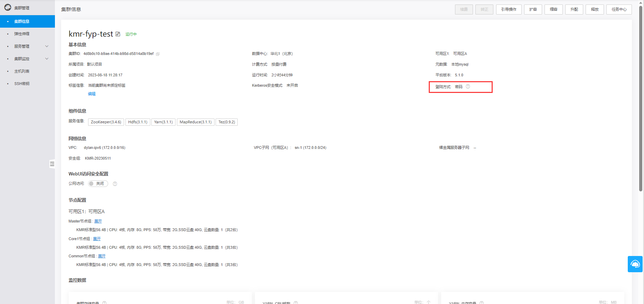Expand the 集群监控 submenu arrow
The image size is (644, 304).
(47, 59)
